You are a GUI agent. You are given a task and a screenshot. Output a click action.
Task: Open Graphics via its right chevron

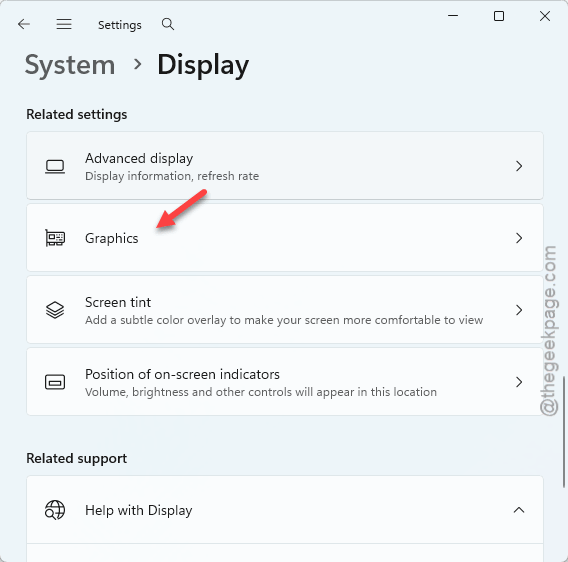(519, 238)
